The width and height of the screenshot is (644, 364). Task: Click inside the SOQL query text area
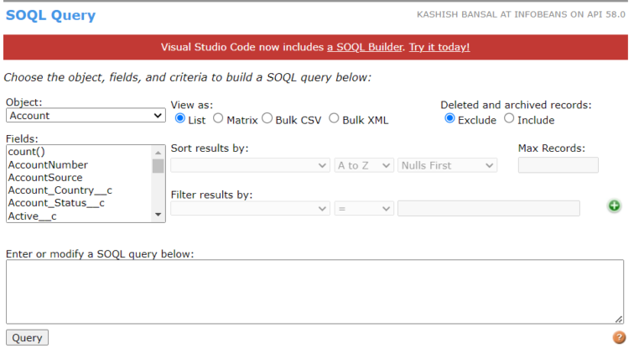[x=314, y=292]
